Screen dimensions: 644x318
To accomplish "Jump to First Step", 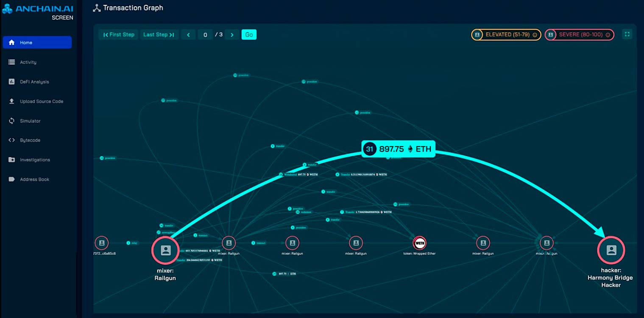I will 119,35.
